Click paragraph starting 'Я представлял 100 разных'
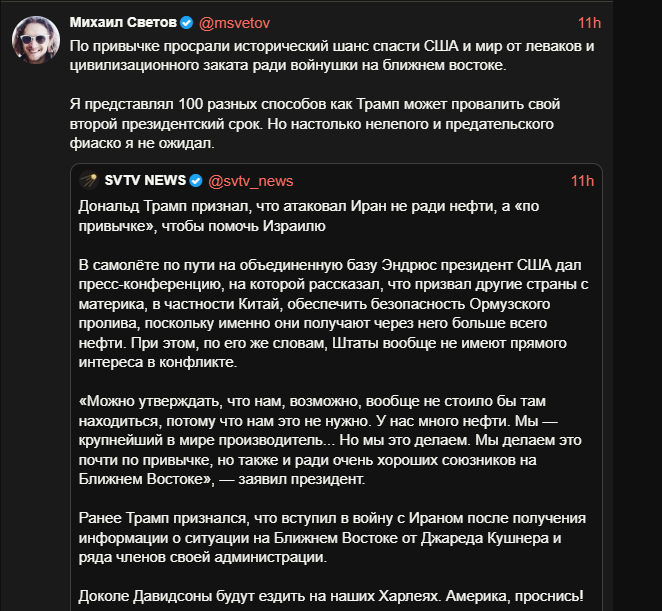The image size is (662, 611). (315, 124)
